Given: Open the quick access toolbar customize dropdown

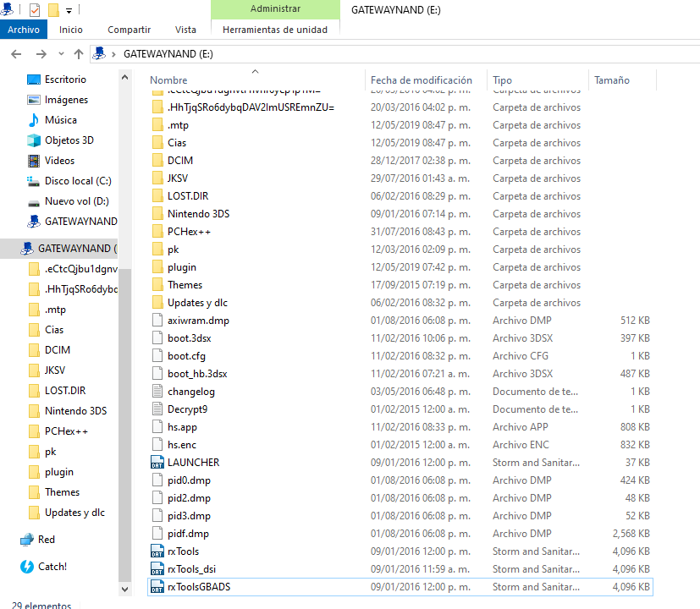Looking at the screenshot, I should point(69,10).
